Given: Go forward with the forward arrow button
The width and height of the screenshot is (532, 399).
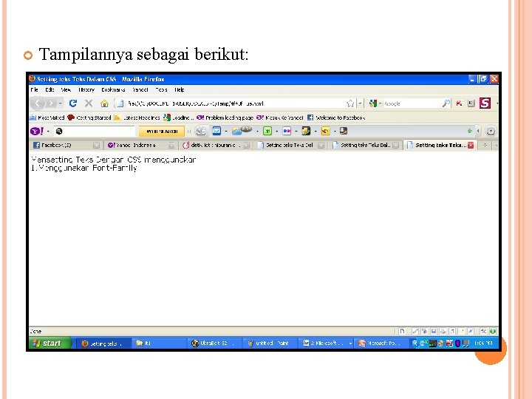Looking at the screenshot, I should [x=50, y=103].
